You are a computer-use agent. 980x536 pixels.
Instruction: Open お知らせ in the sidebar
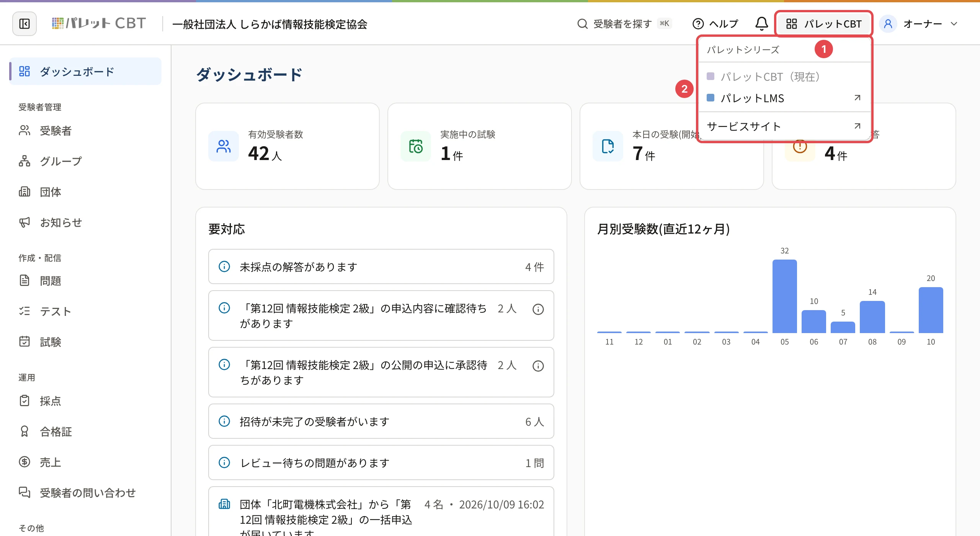click(x=86, y=222)
